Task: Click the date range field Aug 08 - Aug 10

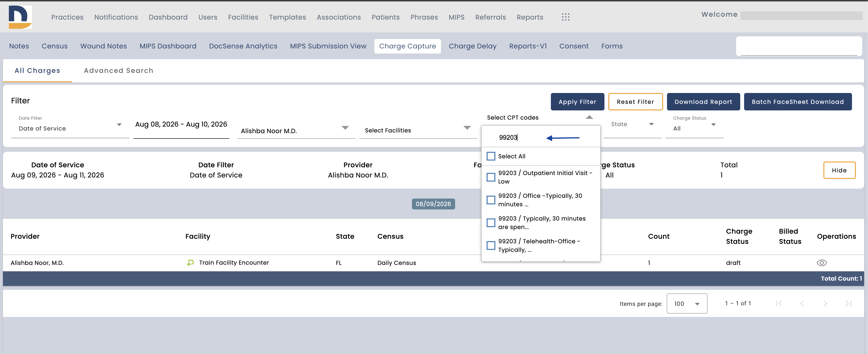Action: 181,124
